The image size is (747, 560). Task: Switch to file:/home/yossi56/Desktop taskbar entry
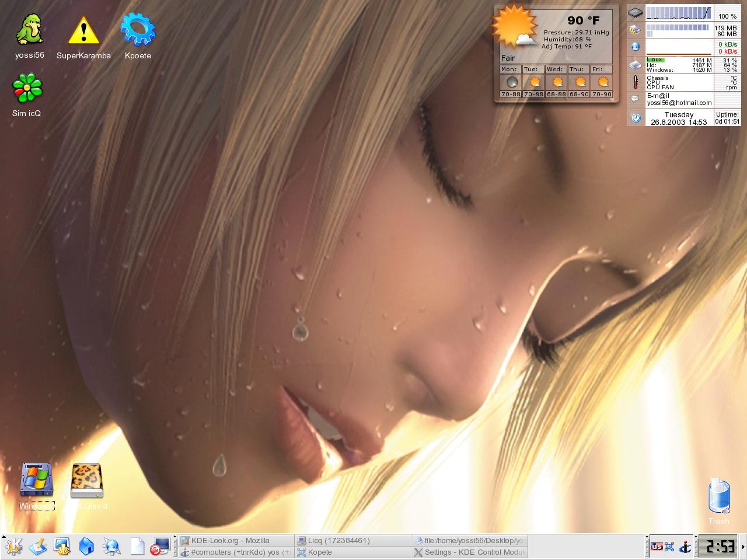pyautogui.click(x=469, y=541)
